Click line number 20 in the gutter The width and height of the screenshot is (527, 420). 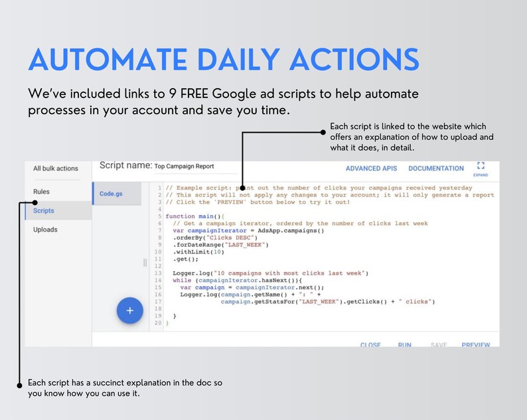pos(158,323)
